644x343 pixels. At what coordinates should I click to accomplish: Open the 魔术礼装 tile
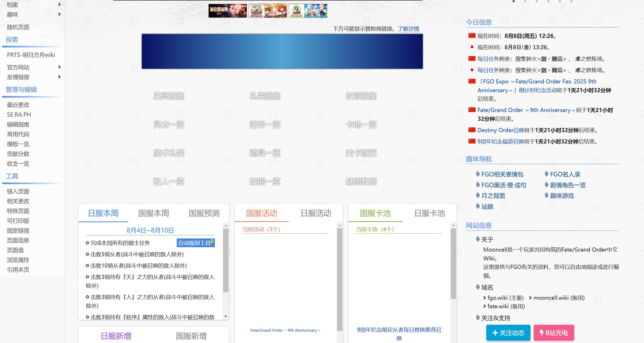pos(169,153)
